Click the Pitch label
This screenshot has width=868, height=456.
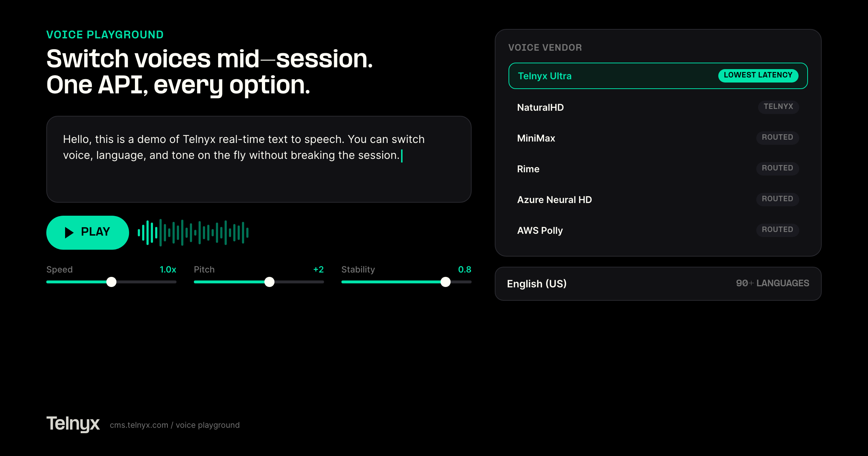tap(204, 270)
